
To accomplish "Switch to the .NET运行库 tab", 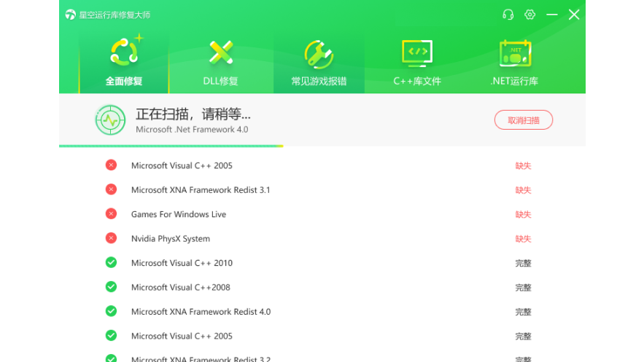I will [514, 63].
